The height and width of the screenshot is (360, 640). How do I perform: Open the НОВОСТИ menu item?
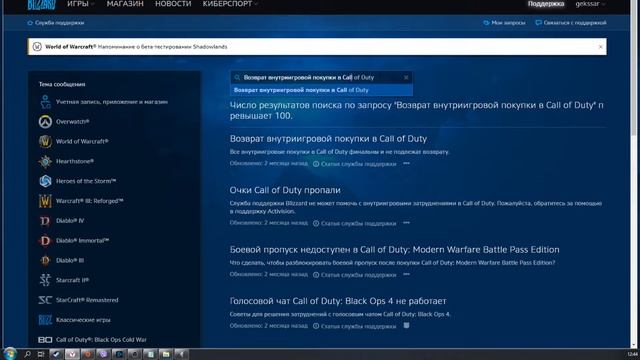pos(173,4)
